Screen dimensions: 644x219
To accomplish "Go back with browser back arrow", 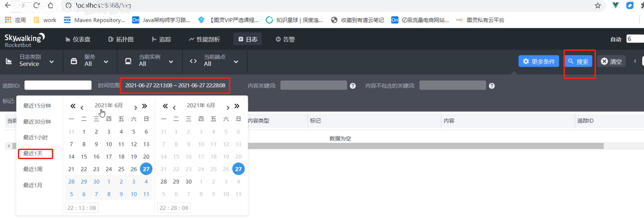I will [8, 5].
